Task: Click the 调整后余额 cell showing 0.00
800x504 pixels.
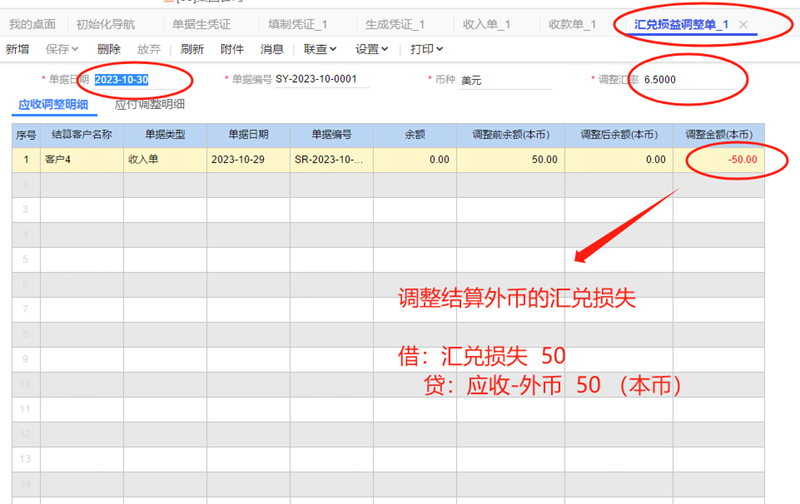Action: coord(619,160)
